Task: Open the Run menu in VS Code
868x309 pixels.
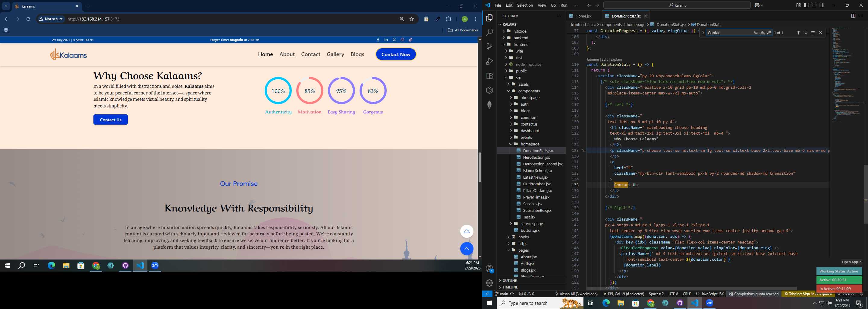Action: click(564, 5)
